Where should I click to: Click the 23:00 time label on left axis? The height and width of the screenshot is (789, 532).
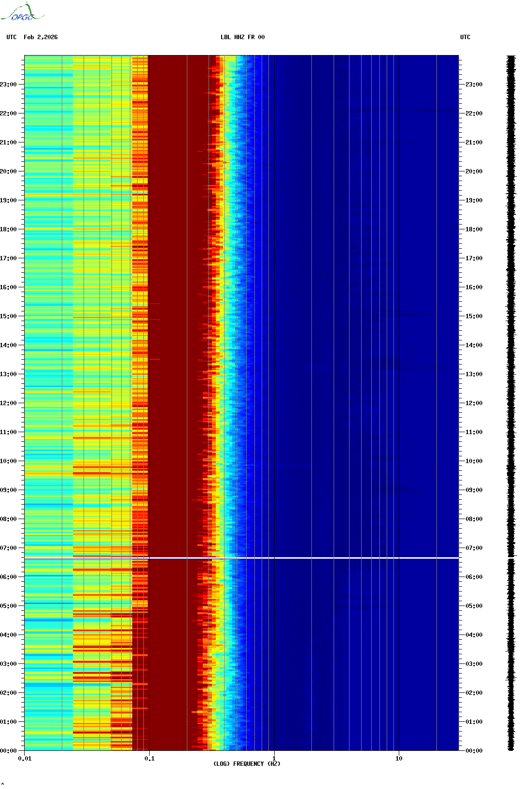coord(8,85)
